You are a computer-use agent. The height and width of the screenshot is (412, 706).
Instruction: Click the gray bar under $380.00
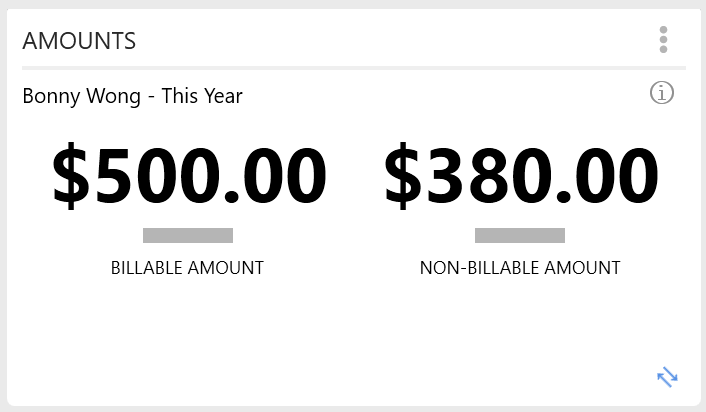[520, 235]
